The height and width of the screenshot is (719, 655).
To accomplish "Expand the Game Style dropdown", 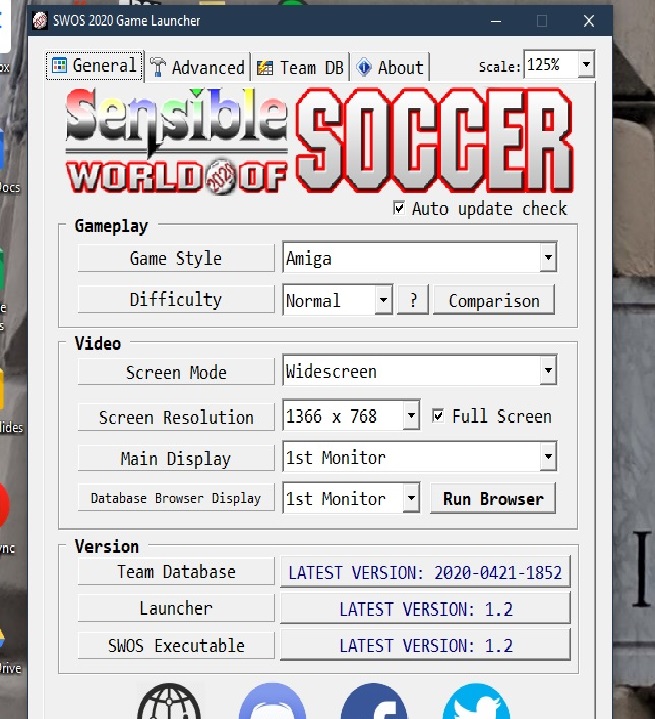I will (x=547, y=258).
